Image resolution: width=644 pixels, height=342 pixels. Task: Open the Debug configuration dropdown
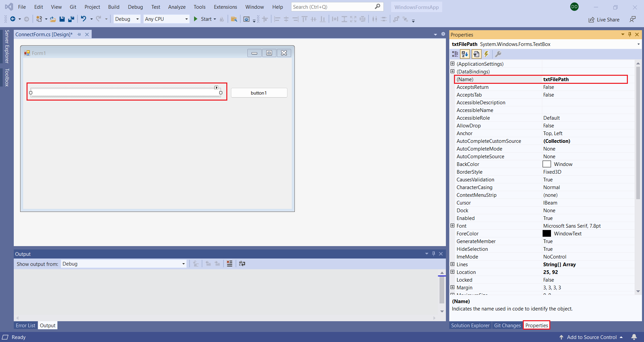(127, 19)
